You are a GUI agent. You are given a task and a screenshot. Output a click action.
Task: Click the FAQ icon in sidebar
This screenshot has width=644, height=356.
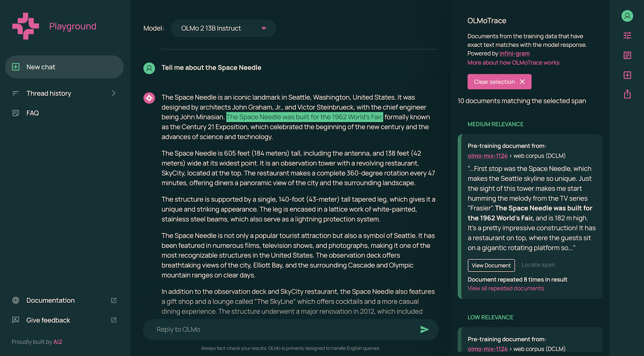pos(16,113)
